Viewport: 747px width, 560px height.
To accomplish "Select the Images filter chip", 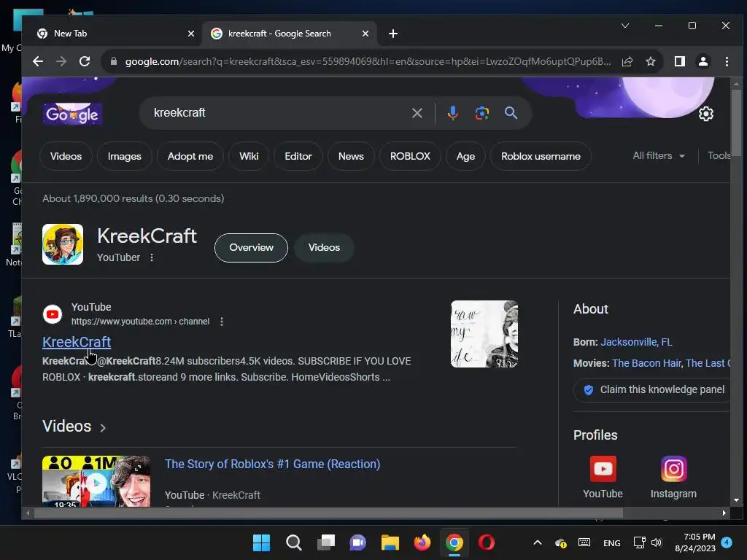I will (124, 156).
